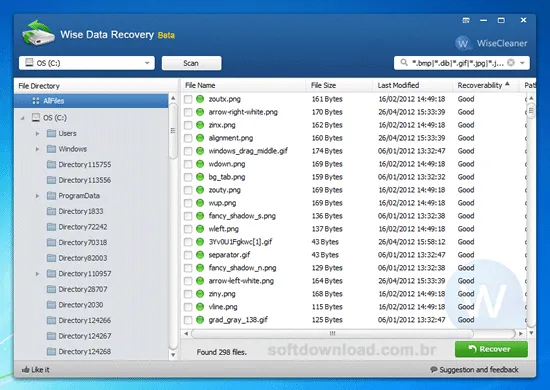Check the box for zinx.png

tap(188, 125)
